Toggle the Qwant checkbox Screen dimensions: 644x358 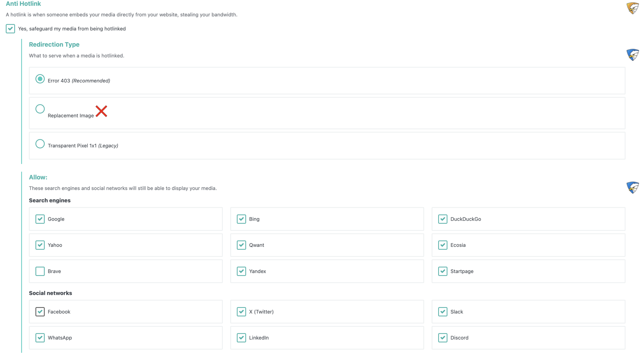[x=241, y=245]
